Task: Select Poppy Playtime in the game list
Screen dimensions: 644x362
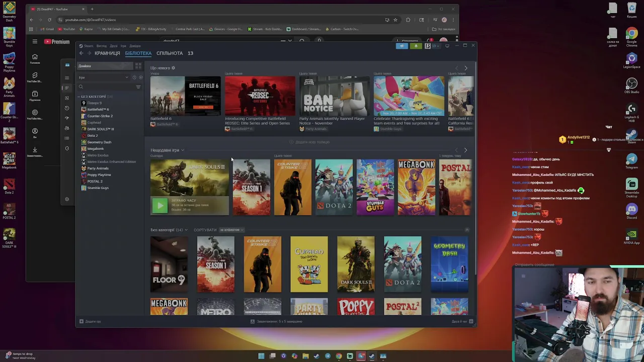Action: tap(99, 175)
